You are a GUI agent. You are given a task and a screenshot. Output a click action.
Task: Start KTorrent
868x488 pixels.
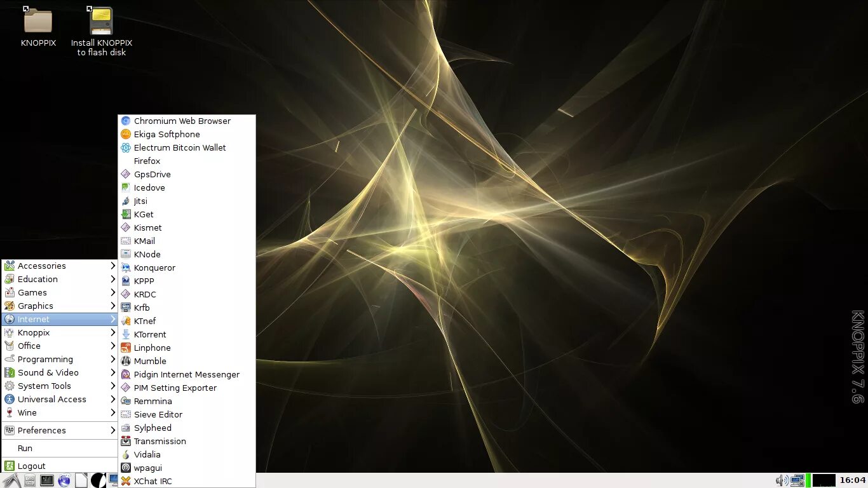point(187,334)
